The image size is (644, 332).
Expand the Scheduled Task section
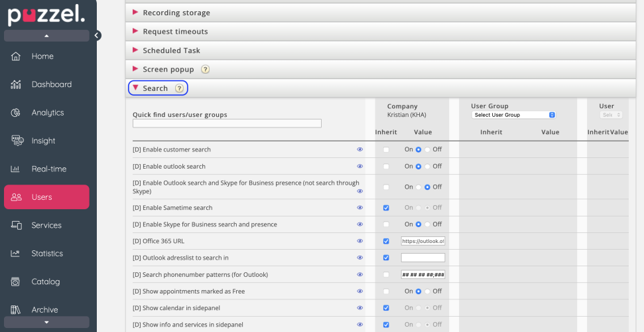(171, 50)
